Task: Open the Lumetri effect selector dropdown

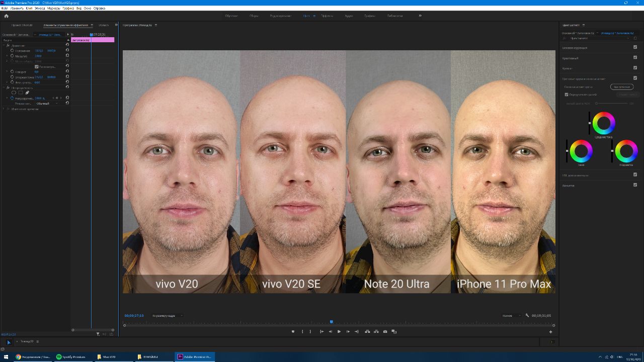Action: (600, 38)
